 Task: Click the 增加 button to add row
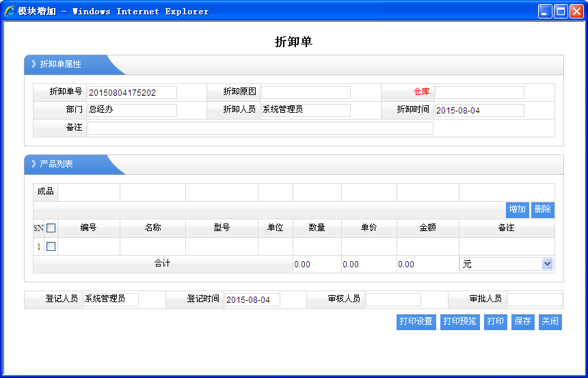517,209
